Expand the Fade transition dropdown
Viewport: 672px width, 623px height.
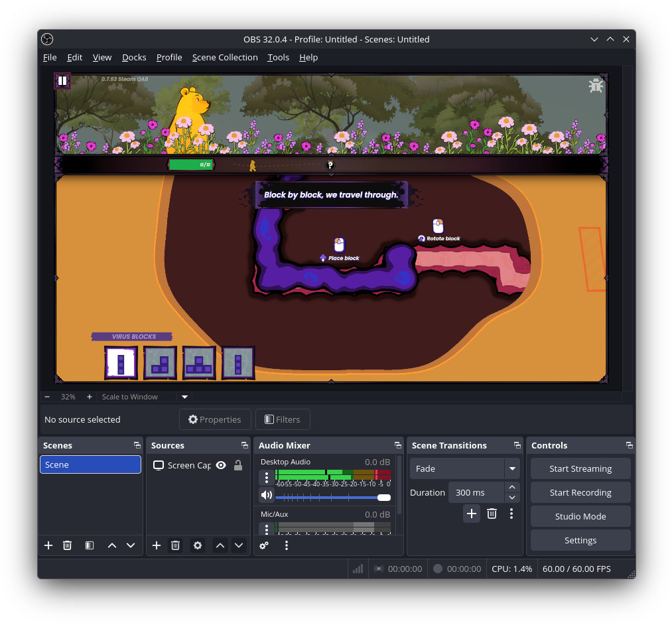coord(512,468)
